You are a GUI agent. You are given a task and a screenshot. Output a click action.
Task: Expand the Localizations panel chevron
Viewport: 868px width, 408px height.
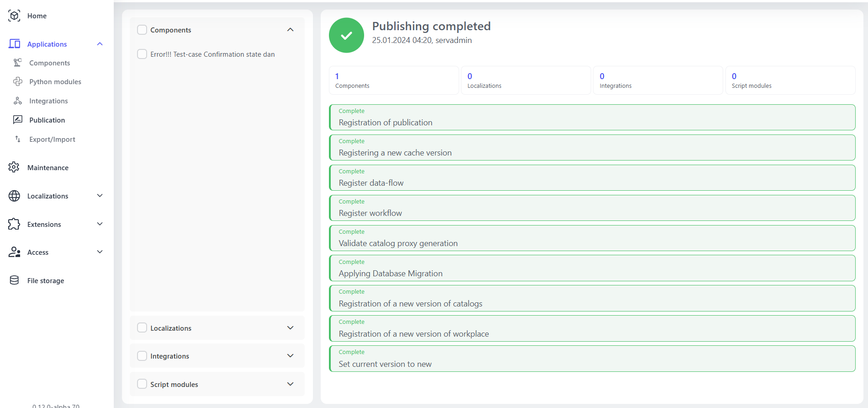290,328
